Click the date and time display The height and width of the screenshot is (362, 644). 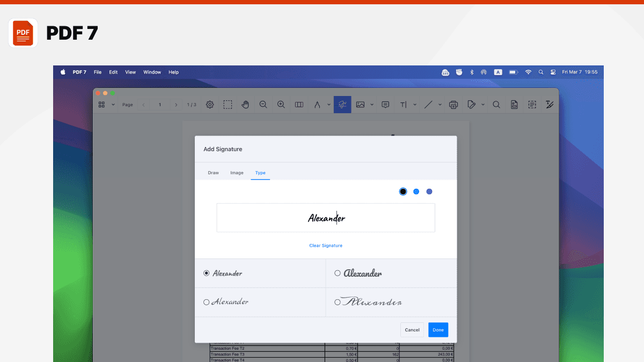coord(580,72)
